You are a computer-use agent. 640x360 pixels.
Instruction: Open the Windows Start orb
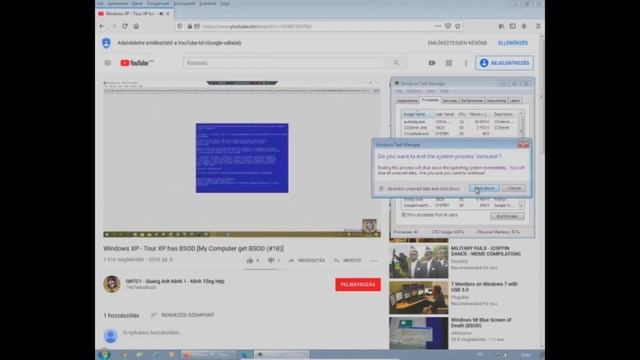coord(104,355)
